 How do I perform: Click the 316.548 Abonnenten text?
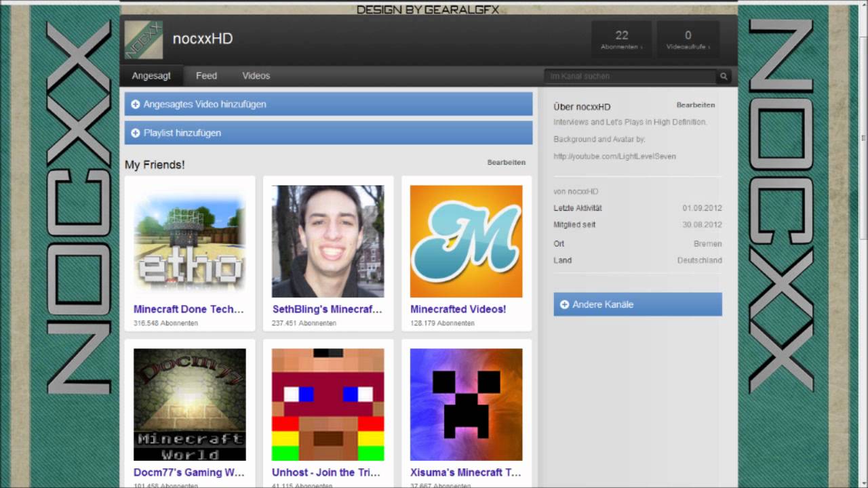[x=165, y=323]
